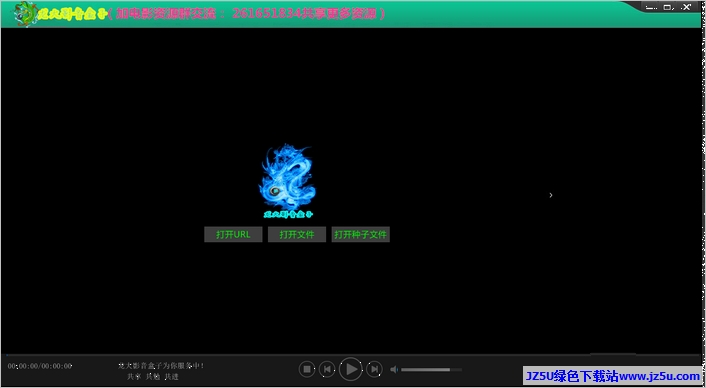Adjust the volume slider
The width and height of the screenshot is (706, 388).
pyautogui.click(x=431, y=370)
